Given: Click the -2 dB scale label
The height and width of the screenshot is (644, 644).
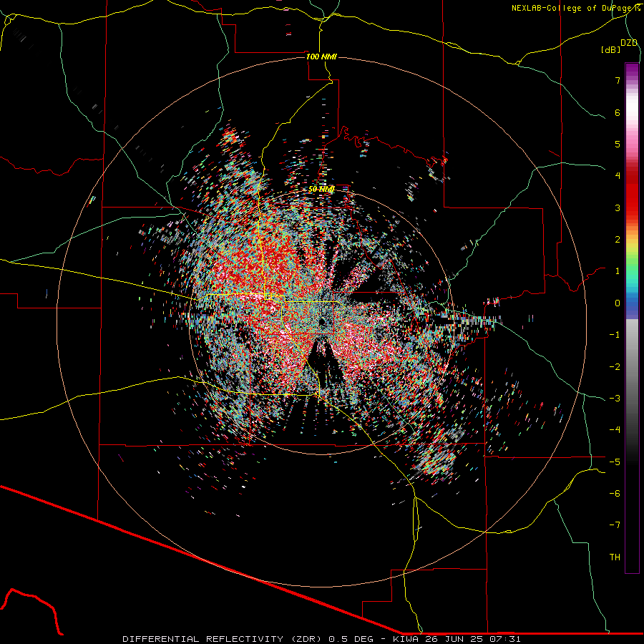Looking at the screenshot, I should click(x=615, y=367).
